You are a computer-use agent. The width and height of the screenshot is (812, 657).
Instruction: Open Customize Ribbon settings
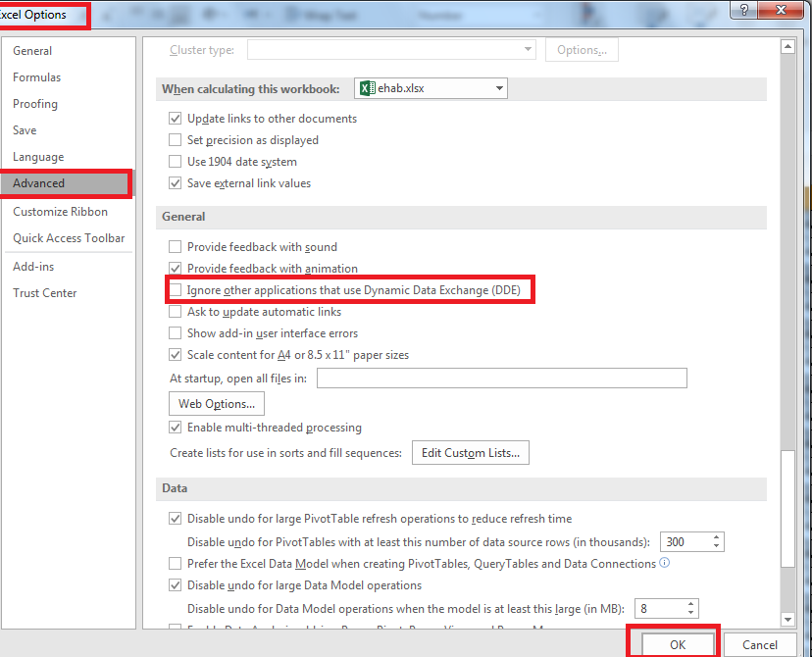pos(60,211)
